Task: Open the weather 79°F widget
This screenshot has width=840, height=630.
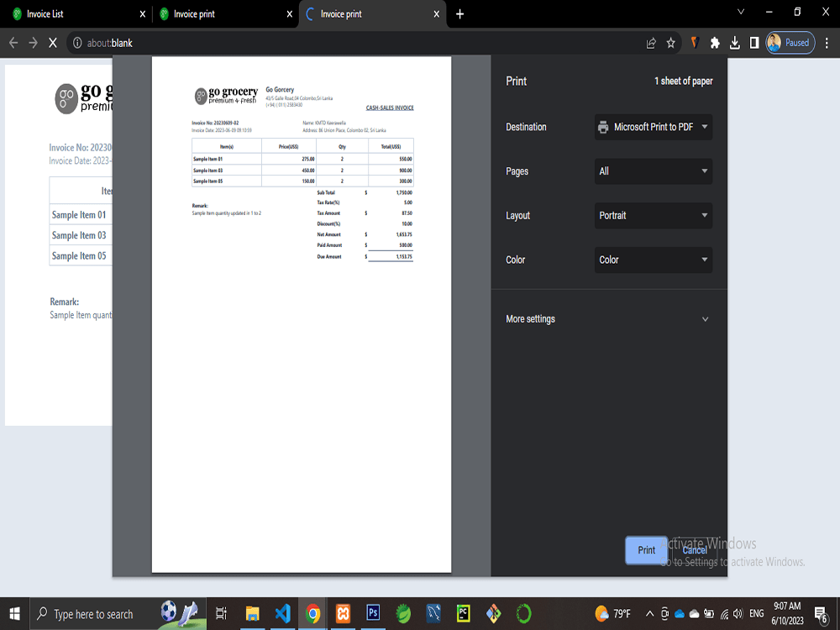Action: (x=613, y=614)
